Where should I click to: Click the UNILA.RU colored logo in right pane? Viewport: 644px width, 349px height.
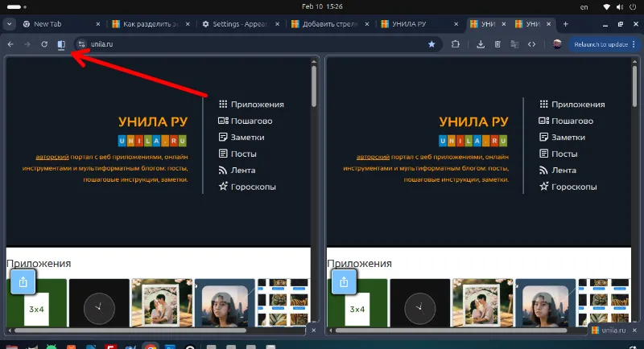click(473, 141)
